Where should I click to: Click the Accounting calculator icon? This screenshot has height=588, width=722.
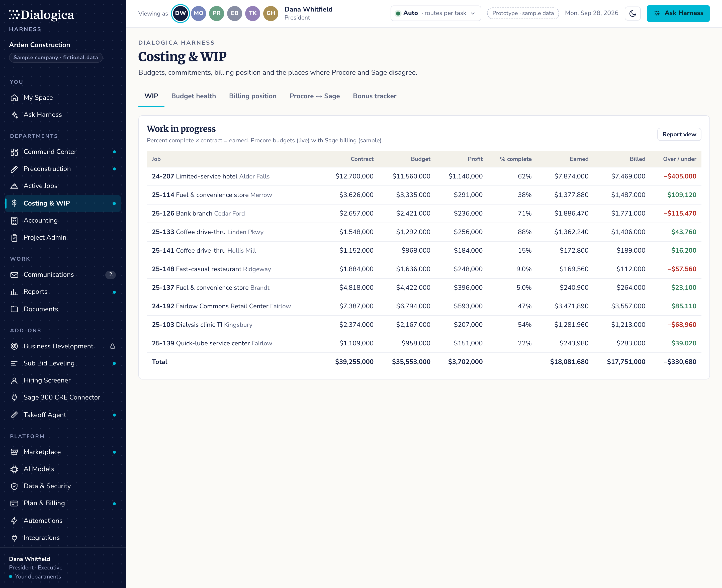14,221
